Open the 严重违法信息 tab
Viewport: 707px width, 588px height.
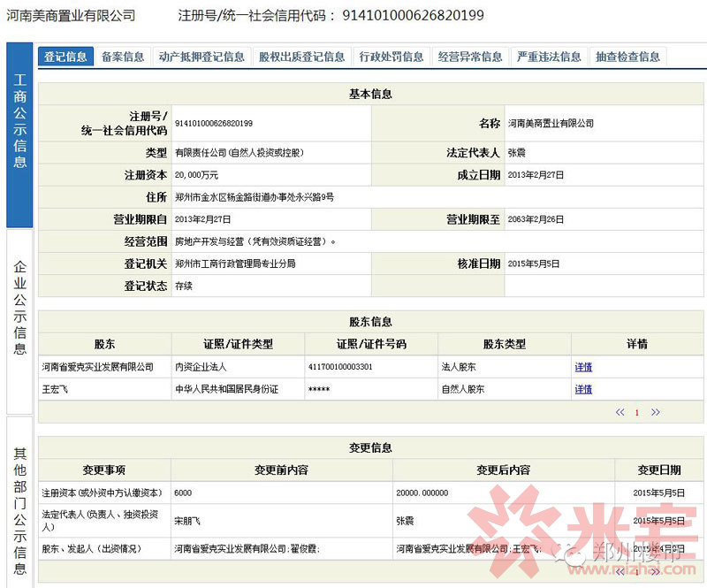click(x=549, y=57)
